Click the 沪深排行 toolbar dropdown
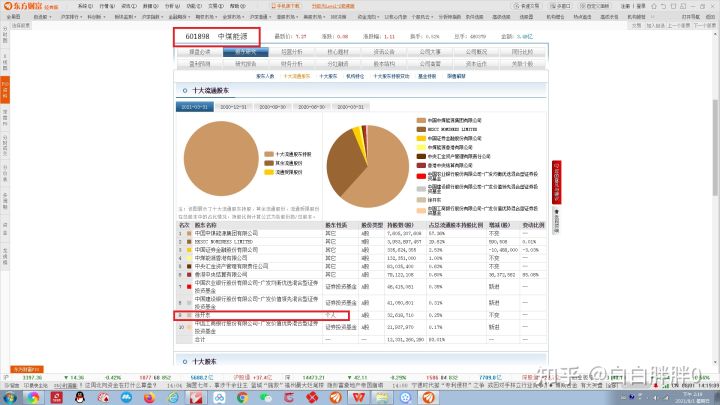The height and width of the screenshot is (405, 720). (x=70, y=17)
